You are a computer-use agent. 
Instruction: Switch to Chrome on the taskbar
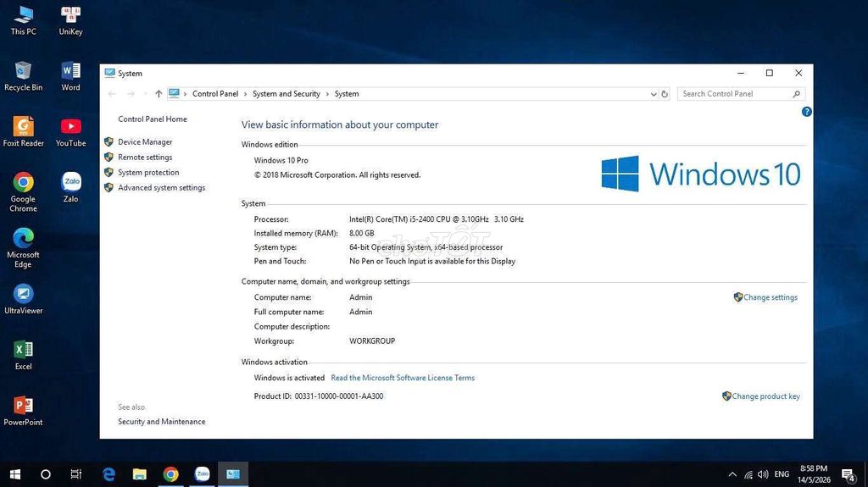pos(170,474)
